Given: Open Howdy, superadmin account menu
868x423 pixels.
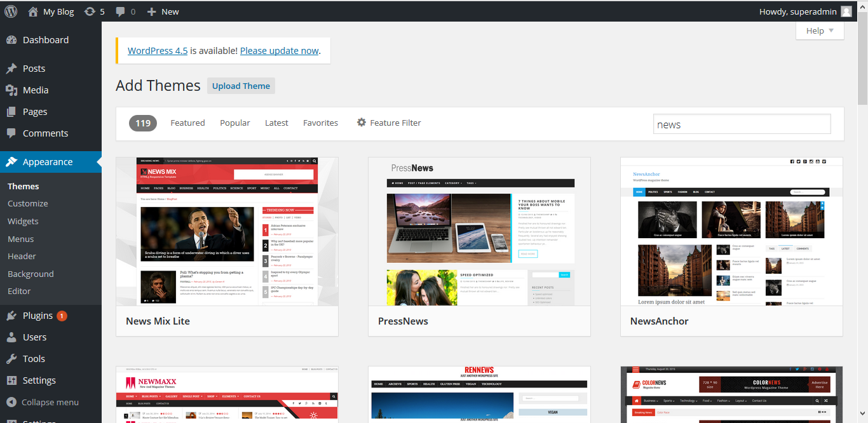Looking at the screenshot, I should tap(805, 11).
